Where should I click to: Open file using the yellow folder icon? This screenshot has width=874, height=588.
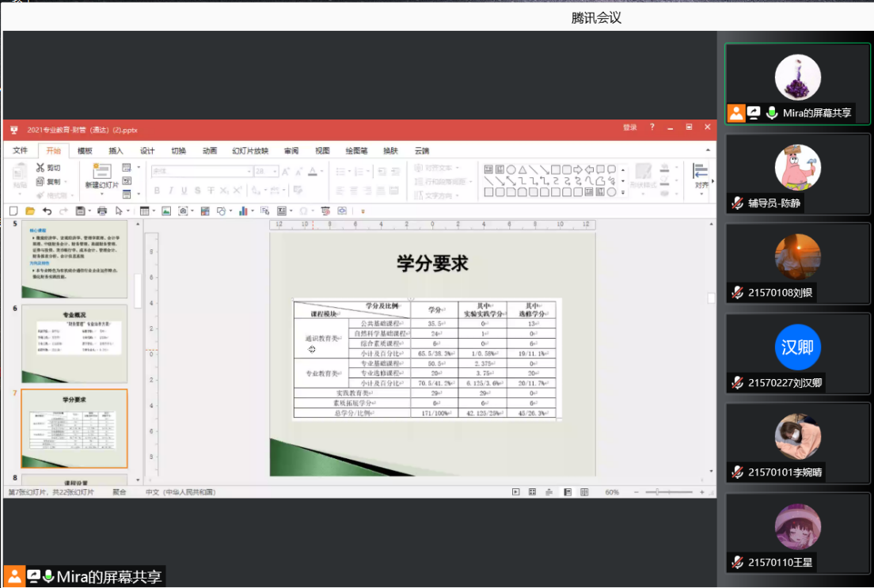(x=30, y=211)
